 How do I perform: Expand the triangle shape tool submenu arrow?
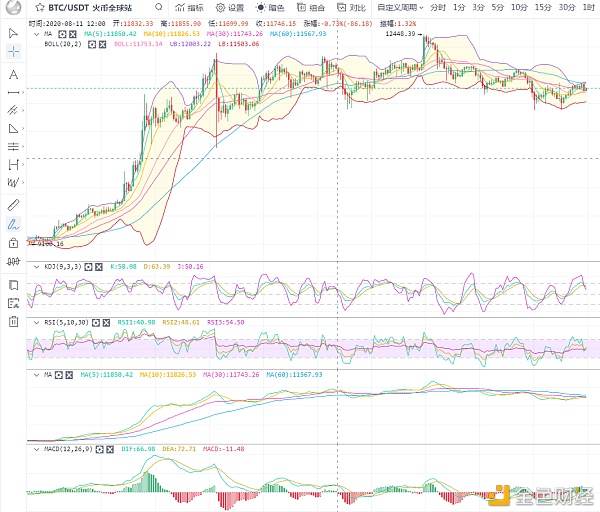[x=23, y=128]
